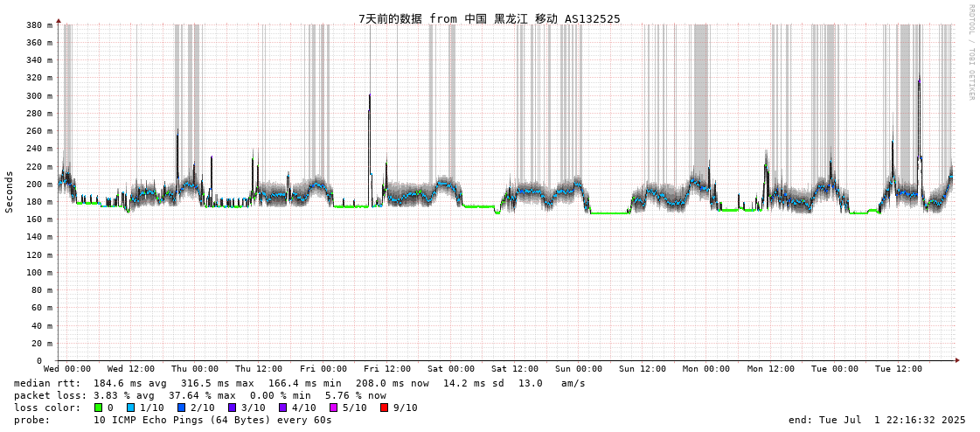This screenshot has width=980, height=432.
Task: Click the Sun 12:00 x-axis label
Action: pyautogui.click(x=643, y=369)
